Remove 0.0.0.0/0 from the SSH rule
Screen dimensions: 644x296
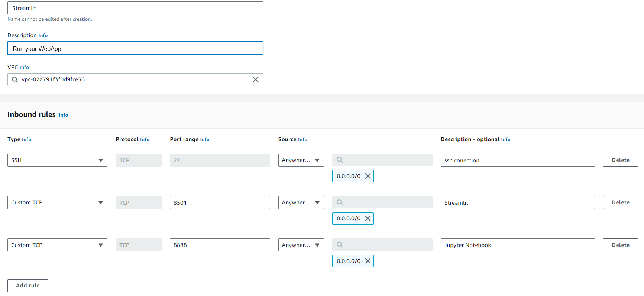click(x=368, y=176)
